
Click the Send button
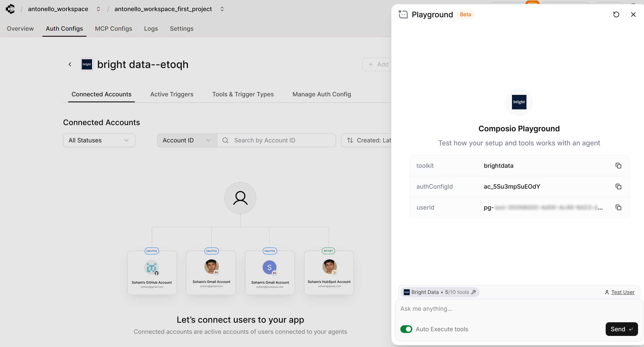point(621,329)
